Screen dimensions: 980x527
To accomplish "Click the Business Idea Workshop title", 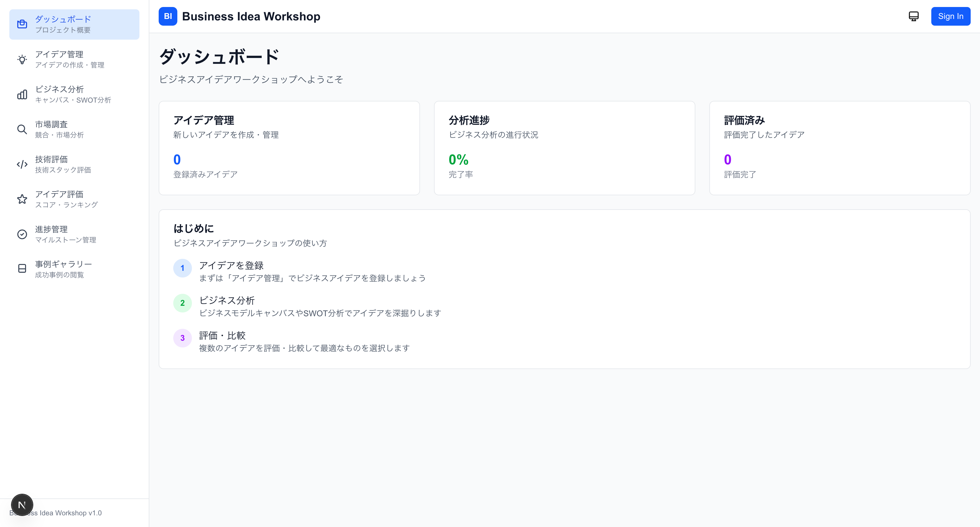I will click(x=251, y=16).
